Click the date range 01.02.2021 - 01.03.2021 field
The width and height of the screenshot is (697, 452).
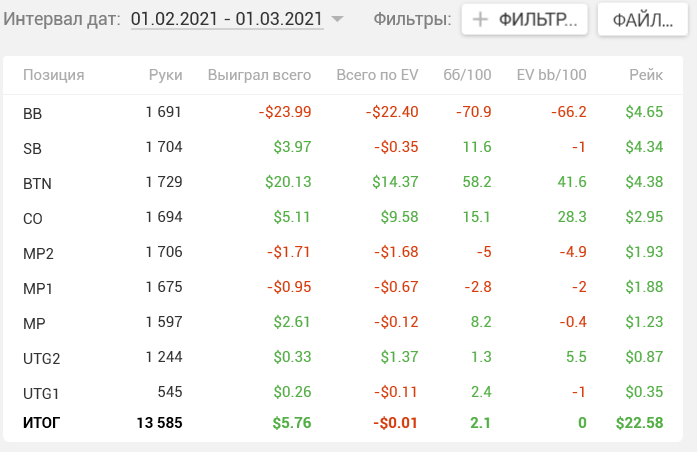click(x=227, y=19)
